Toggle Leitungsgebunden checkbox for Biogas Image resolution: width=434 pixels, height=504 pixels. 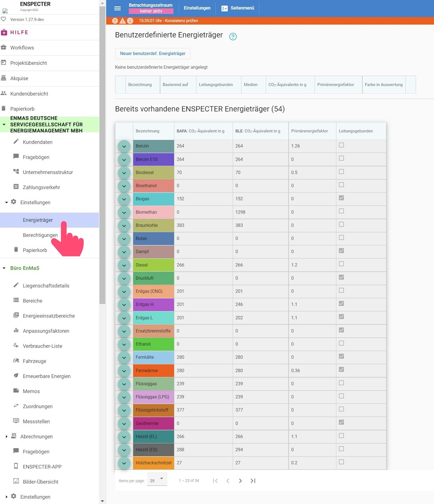pos(341,198)
